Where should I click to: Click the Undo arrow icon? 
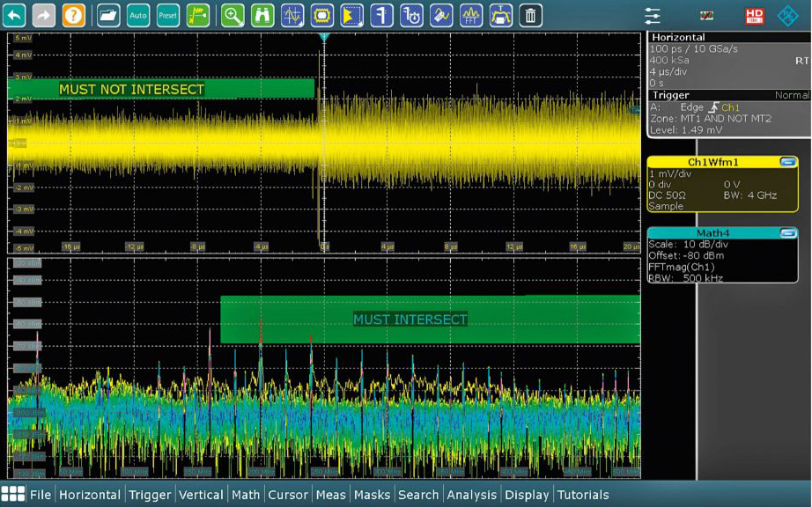point(15,15)
